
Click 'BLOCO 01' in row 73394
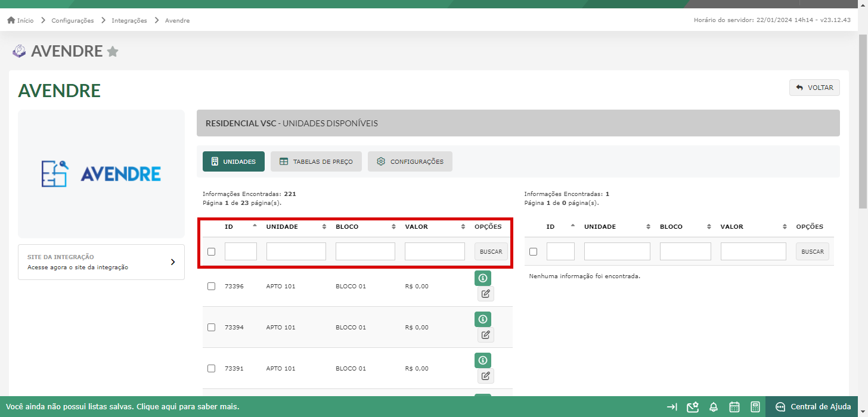[x=351, y=328]
